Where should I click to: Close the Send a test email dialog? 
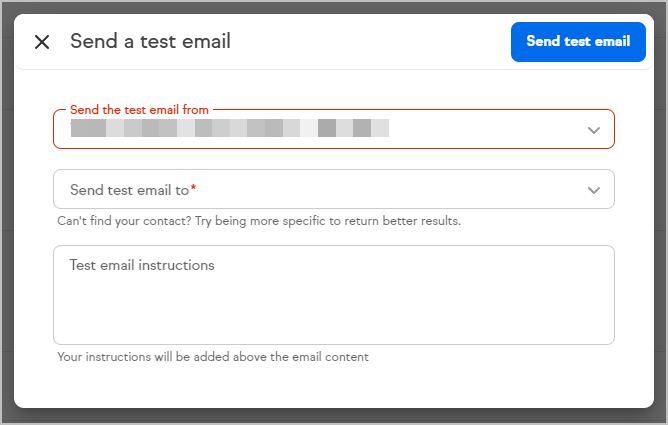[42, 42]
